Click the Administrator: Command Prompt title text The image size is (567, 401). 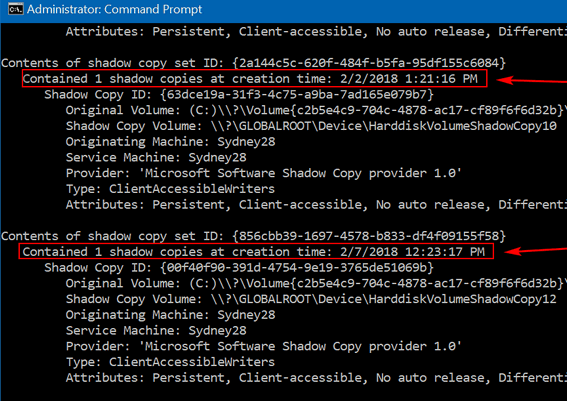114,9
